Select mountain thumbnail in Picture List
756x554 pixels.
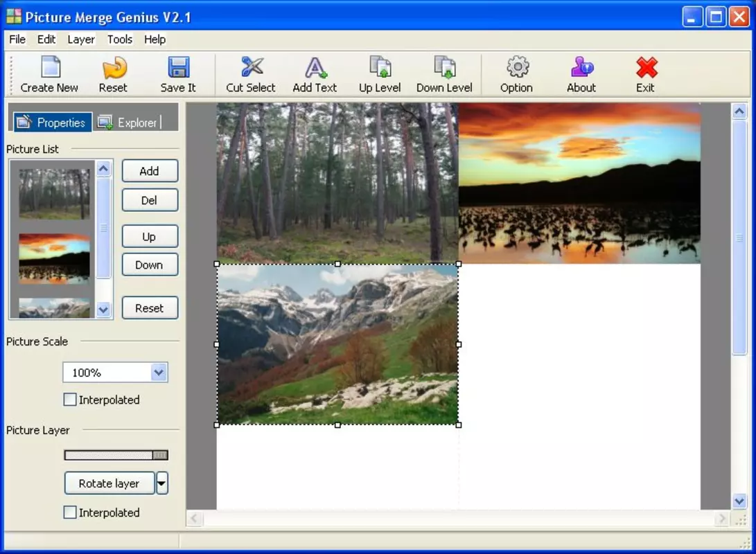click(x=54, y=308)
